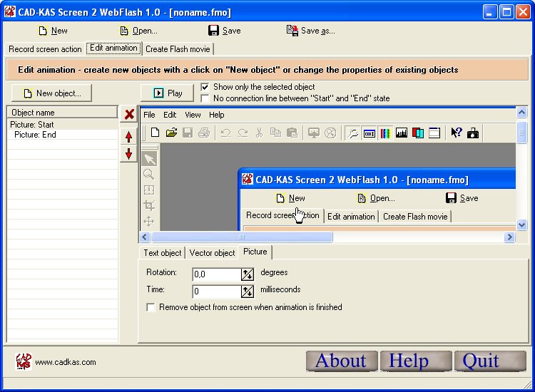Move the object up with the red up arrow

coord(128,137)
